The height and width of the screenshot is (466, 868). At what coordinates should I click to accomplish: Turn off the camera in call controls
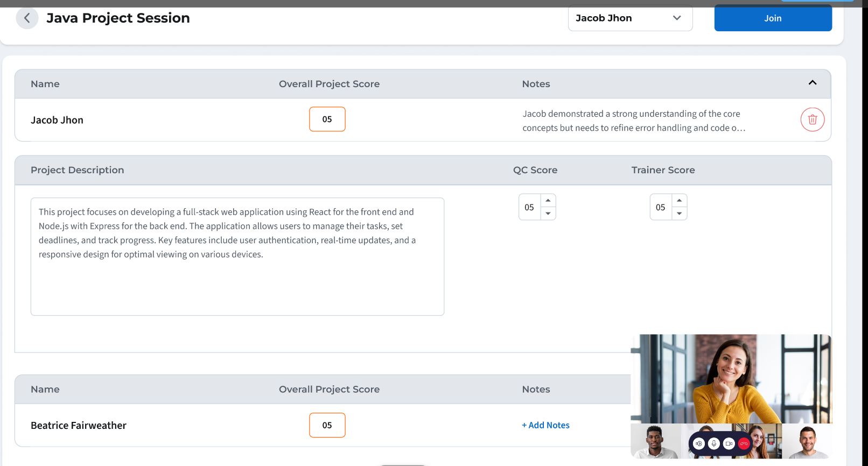pyautogui.click(x=729, y=443)
